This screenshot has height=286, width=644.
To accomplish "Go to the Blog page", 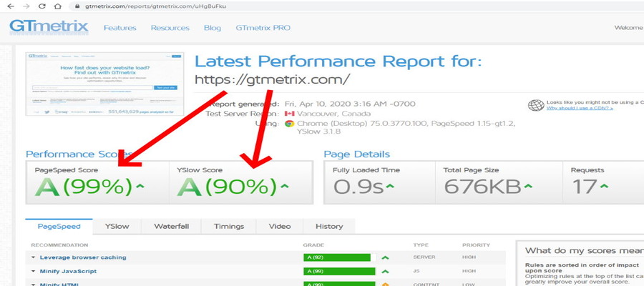I will pos(213,28).
